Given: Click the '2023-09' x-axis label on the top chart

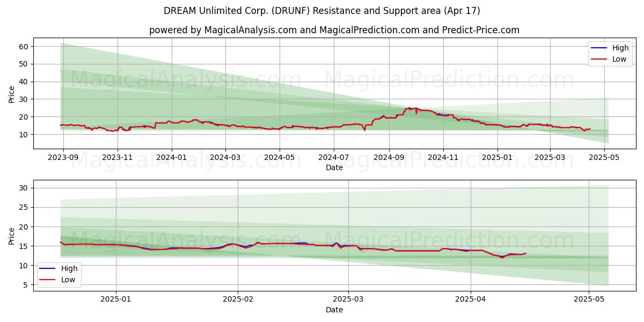Looking at the screenshot, I should click(x=63, y=158).
